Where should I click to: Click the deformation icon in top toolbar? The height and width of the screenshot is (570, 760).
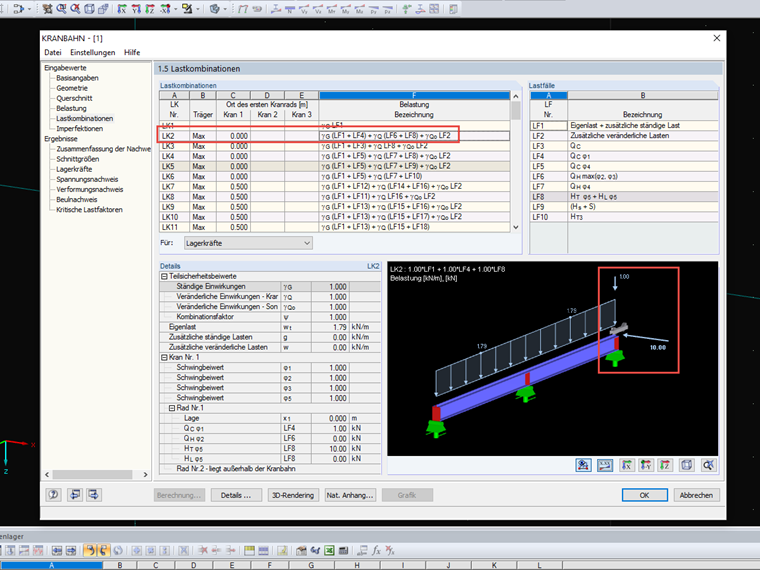pos(276,9)
